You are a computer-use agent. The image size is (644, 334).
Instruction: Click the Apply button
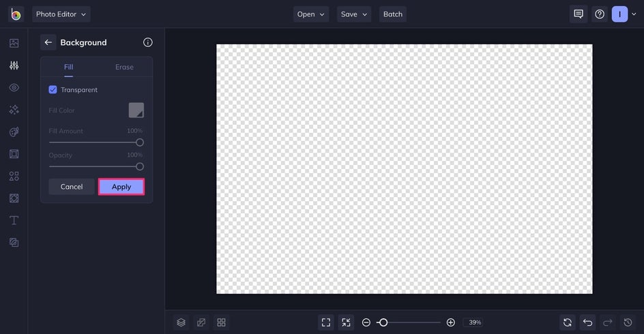[121, 187]
